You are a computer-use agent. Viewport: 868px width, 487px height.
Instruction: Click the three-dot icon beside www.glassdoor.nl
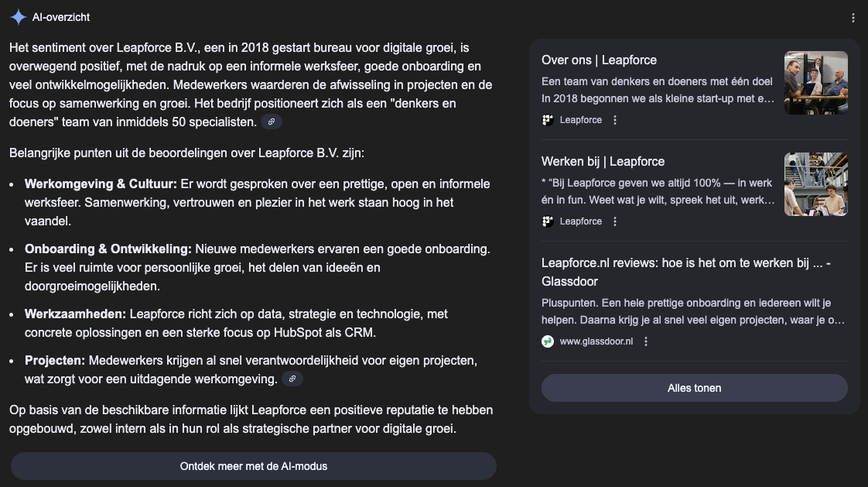[x=646, y=341]
